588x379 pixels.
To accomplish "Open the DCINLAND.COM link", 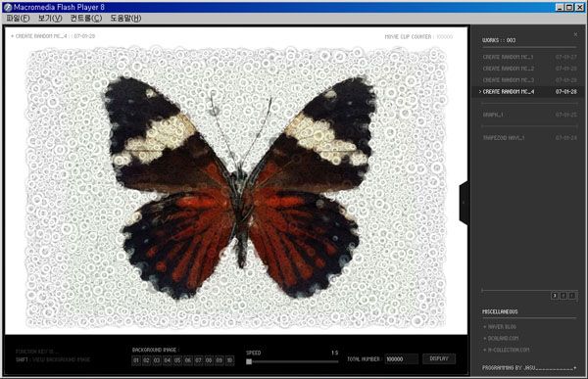I will pyautogui.click(x=502, y=339).
